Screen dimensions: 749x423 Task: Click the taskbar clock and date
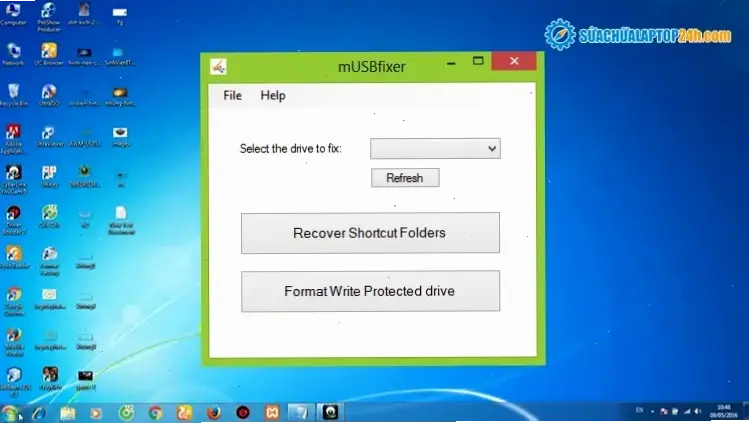pos(724,412)
